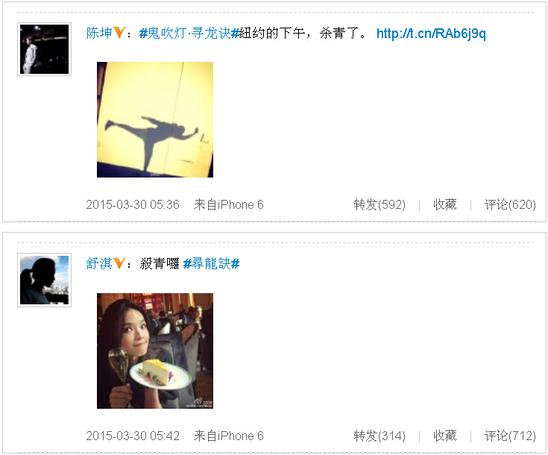
Task: Enlarge the cake and champagne selfie photo
Action: (x=155, y=351)
